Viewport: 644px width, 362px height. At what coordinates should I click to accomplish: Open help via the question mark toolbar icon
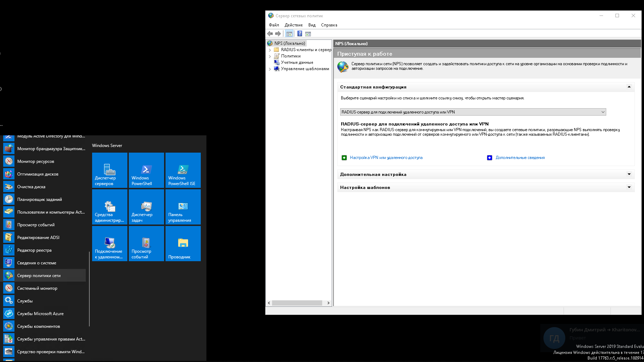click(x=300, y=33)
